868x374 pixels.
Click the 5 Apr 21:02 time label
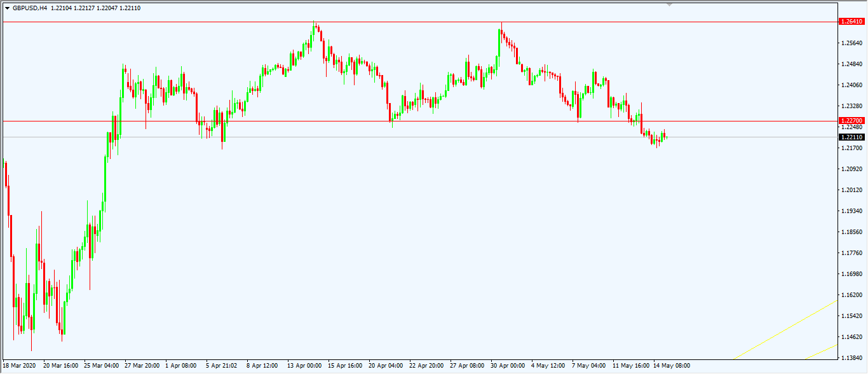222,366
